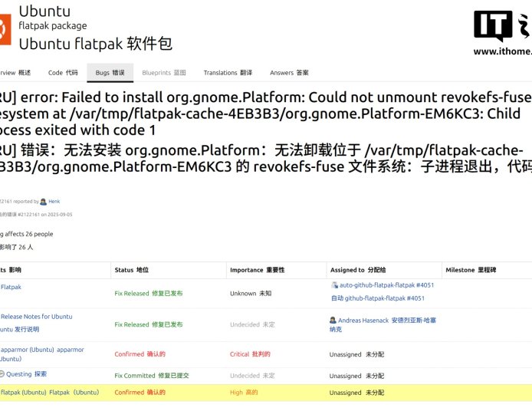This screenshot has height=408, width=532.
Task: Open the Code tab
Action: 63,73
